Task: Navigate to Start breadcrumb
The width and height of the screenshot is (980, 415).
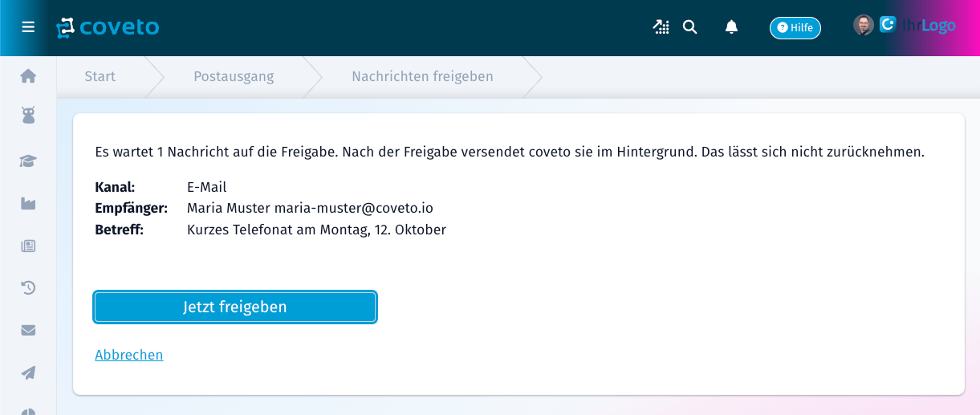Action: click(x=100, y=77)
